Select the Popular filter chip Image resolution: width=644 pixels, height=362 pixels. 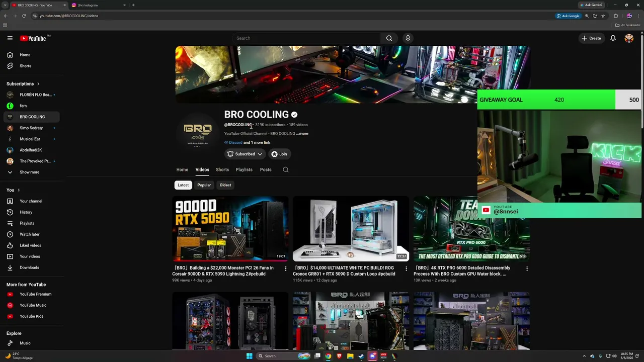point(204,185)
